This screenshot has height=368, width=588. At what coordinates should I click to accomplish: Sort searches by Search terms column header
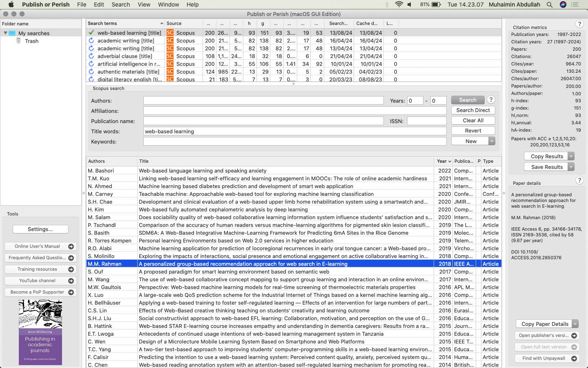click(x=125, y=23)
